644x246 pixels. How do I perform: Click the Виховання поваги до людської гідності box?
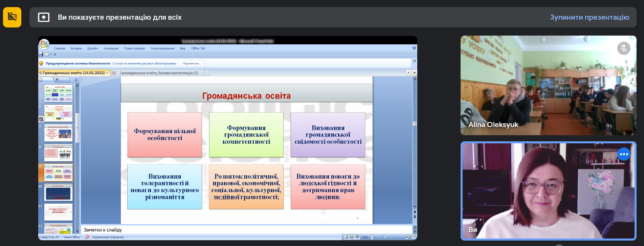(x=328, y=187)
